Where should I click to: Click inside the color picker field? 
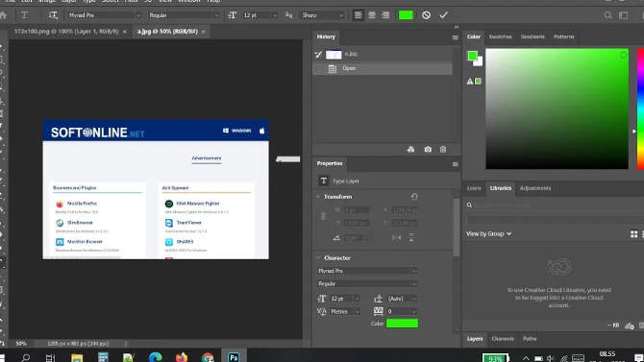coord(557,109)
